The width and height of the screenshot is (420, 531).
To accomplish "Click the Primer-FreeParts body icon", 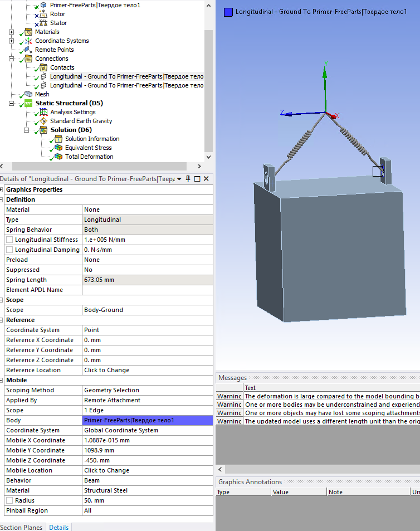I will (43, 5).
